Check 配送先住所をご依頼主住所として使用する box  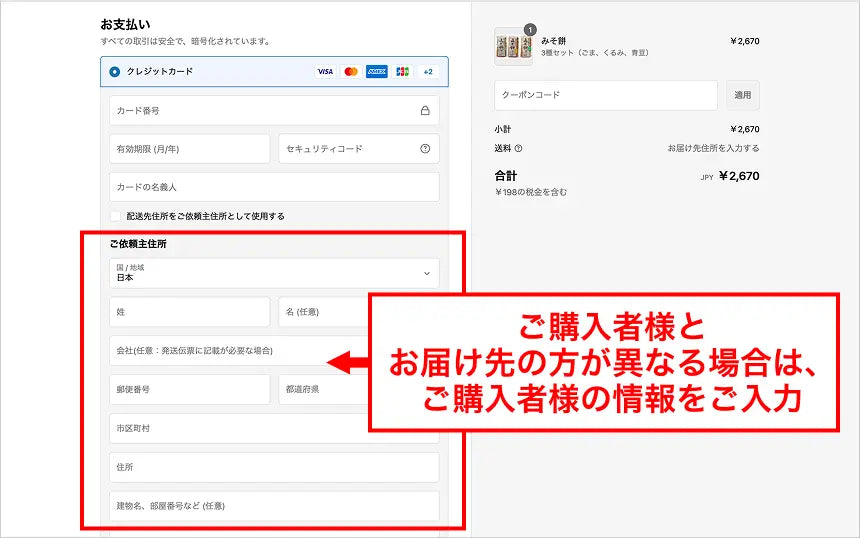pos(115,216)
